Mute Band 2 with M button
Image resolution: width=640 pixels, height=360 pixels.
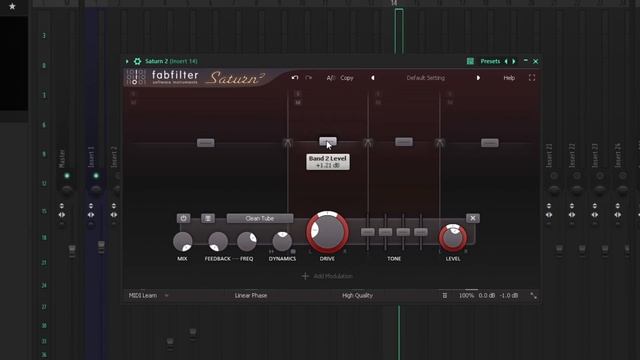point(298,102)
